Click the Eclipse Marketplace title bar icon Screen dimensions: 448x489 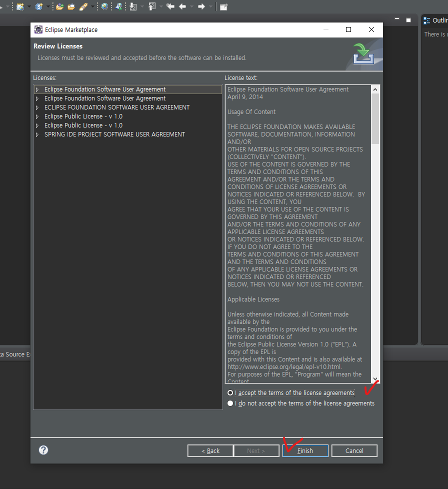point(38,29)
